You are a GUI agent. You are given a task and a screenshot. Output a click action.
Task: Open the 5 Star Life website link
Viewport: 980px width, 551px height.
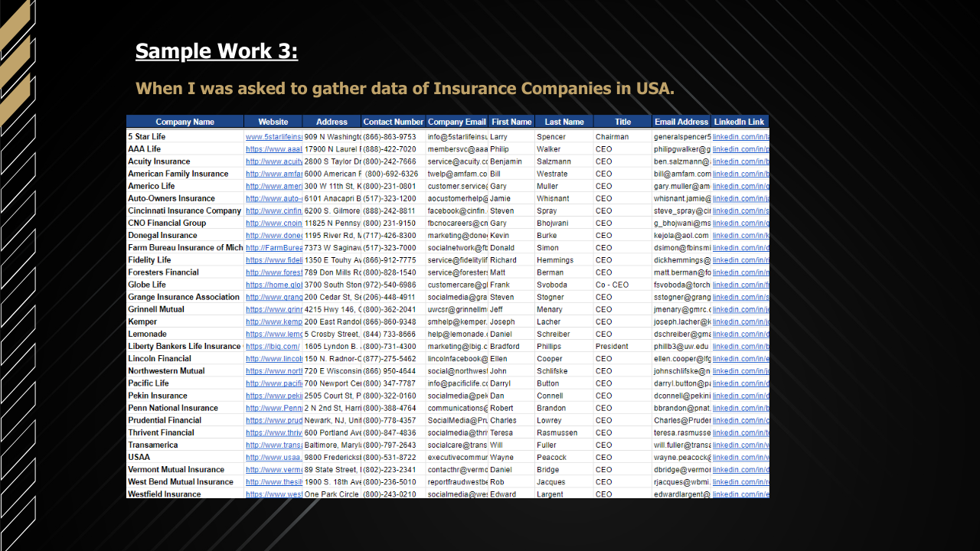tap(274, 137)
